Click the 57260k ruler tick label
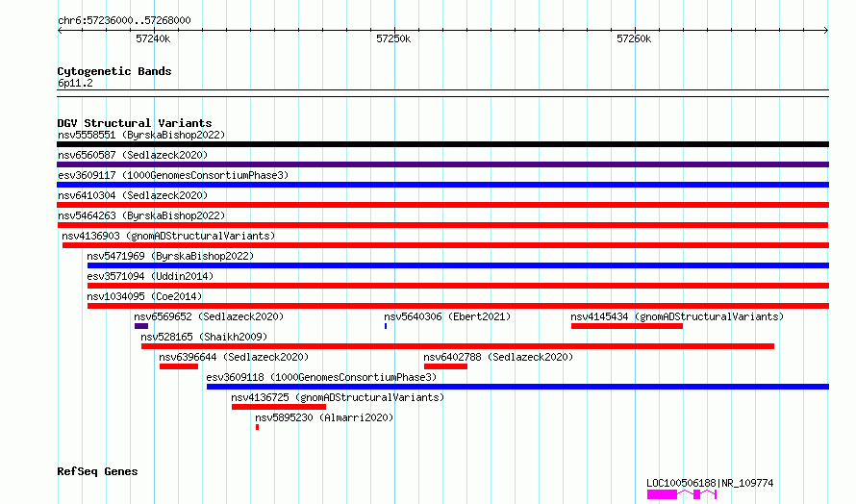Viewport: 856px width, 504px height. [x=634, y=38]
